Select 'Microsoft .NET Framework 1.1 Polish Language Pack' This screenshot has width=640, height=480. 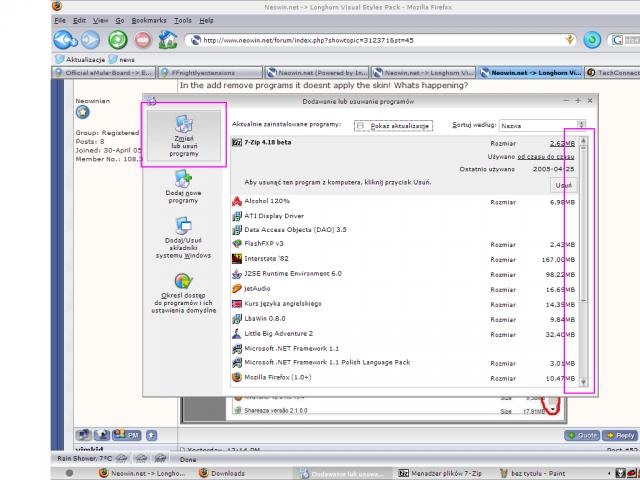click(405, 362)
